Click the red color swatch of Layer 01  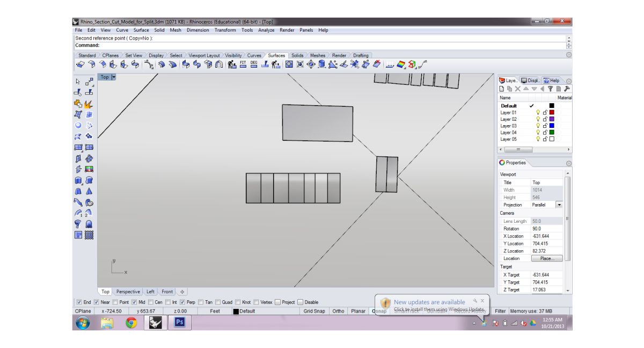click(552, 113)
